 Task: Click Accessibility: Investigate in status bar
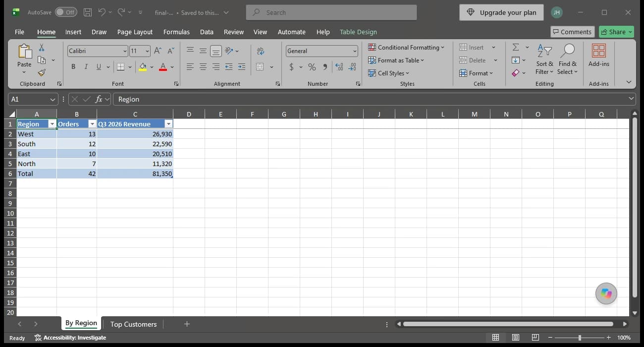coord(70,338)
